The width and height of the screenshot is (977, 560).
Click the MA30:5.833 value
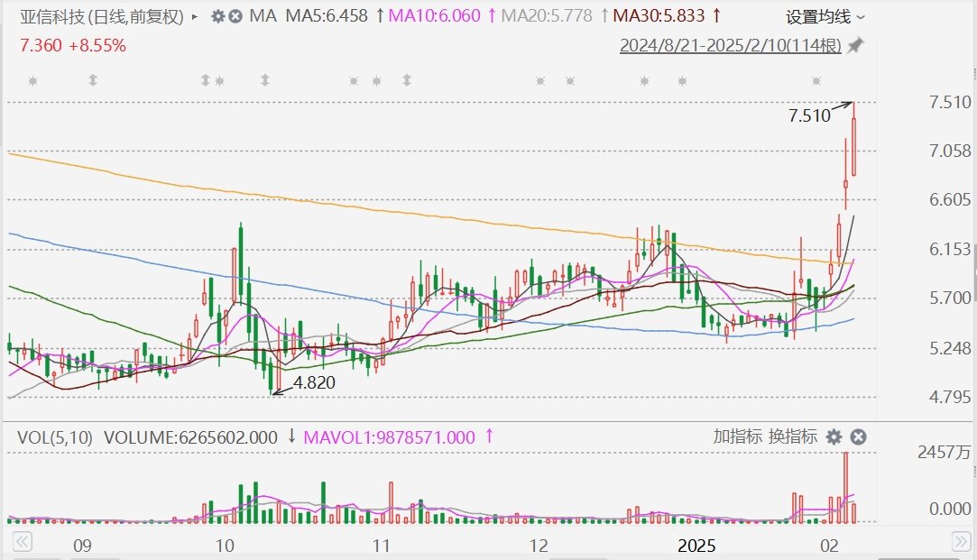tap(659, 16)
